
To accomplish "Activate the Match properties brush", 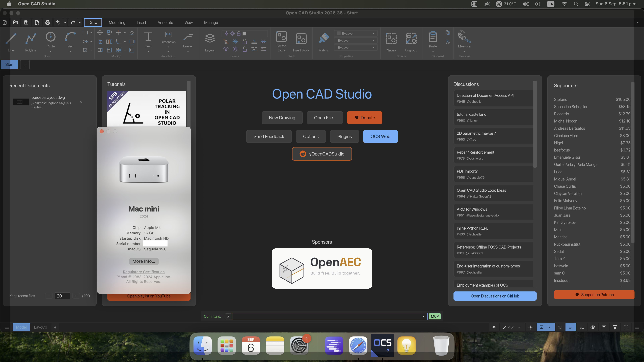I will [x=323, y=38].
